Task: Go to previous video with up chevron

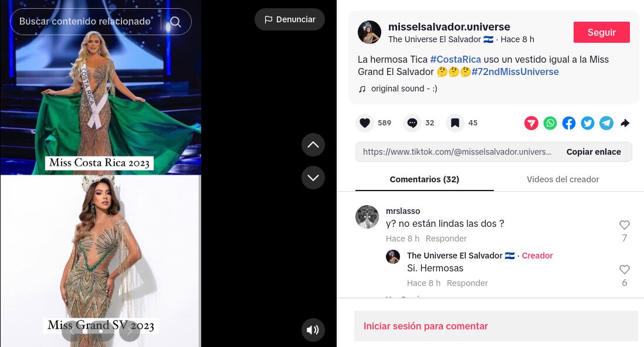Action: click(313, 145)
